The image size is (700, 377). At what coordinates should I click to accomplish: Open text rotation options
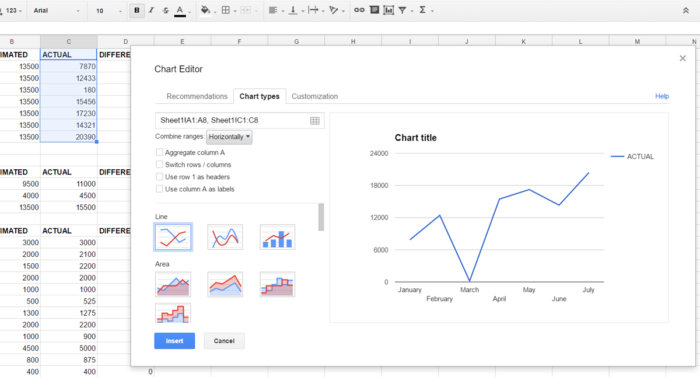333,10
